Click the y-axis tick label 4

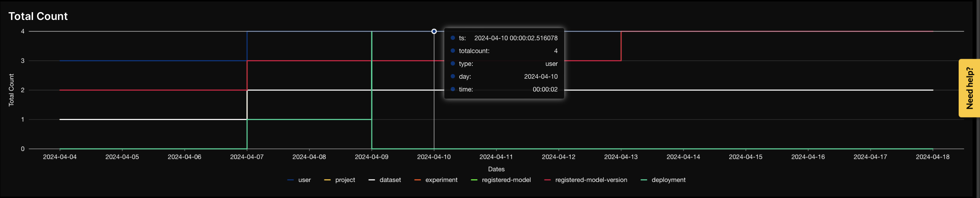click(23, 31)
